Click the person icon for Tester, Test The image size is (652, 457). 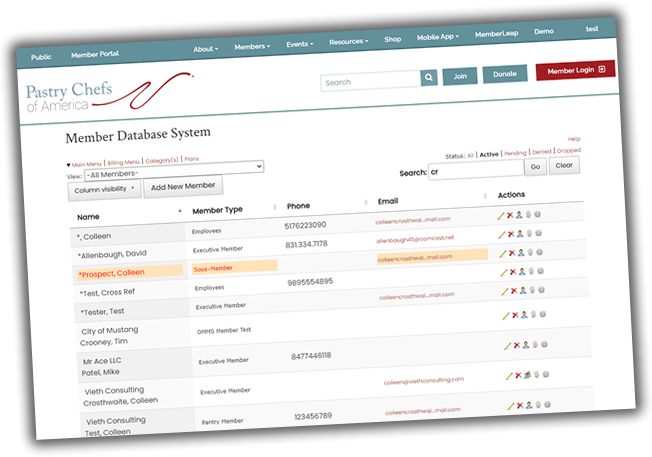(x=523, y=290)
